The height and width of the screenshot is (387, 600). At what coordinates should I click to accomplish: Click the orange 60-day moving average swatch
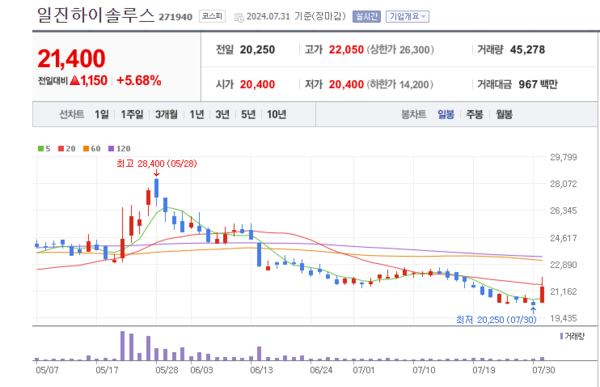(86, 149)
